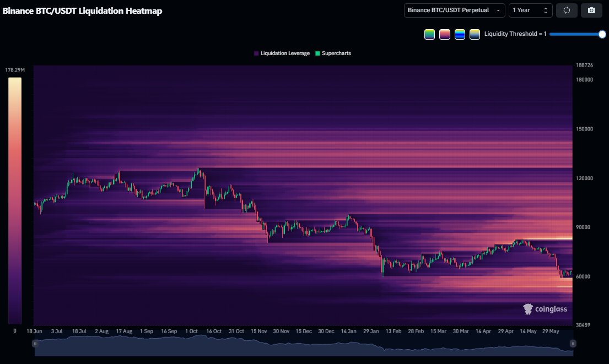Image resolution: width=609 pixels, height=364 pixels.
Task: Click the Liquidity Threshold = 1 label
Action: click(x=515, y=34)
